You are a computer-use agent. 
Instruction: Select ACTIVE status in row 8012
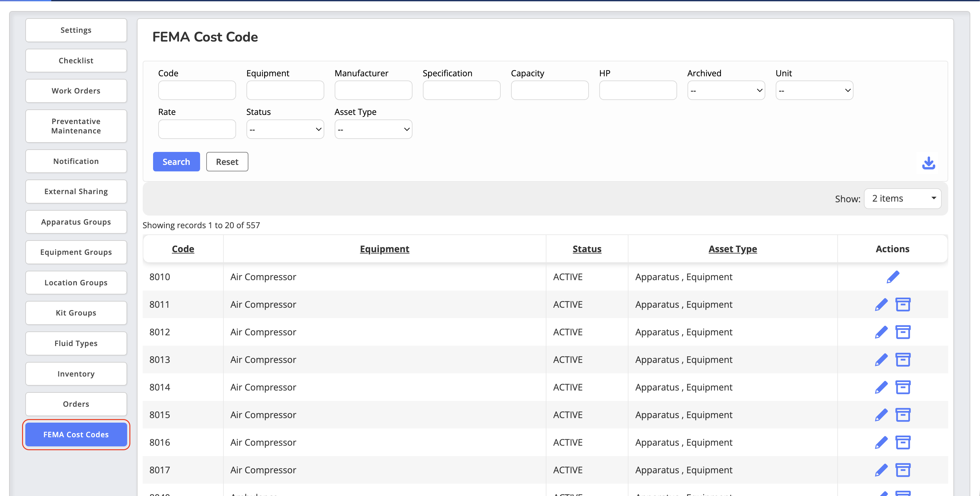click(x=568, y=332)
